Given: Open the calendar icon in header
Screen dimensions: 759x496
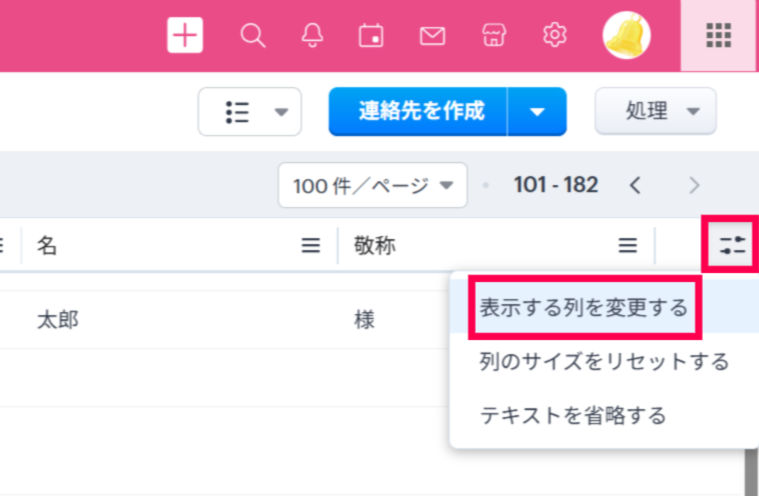Looking at the screenshot, I should (x=371, y=36).
